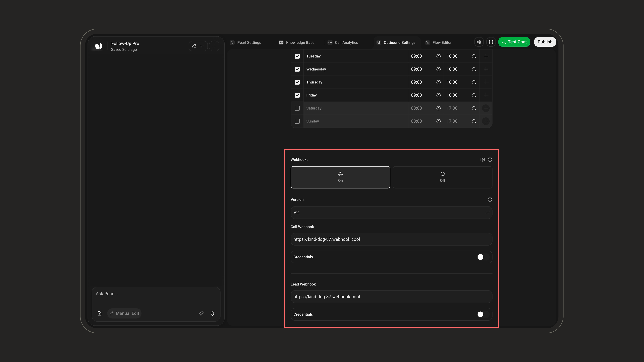The width and height of the screenshot is (644, 362).
Task: Click Thursday end time 18:00 value
Action: pyautogui.click(x=452, y=82)
